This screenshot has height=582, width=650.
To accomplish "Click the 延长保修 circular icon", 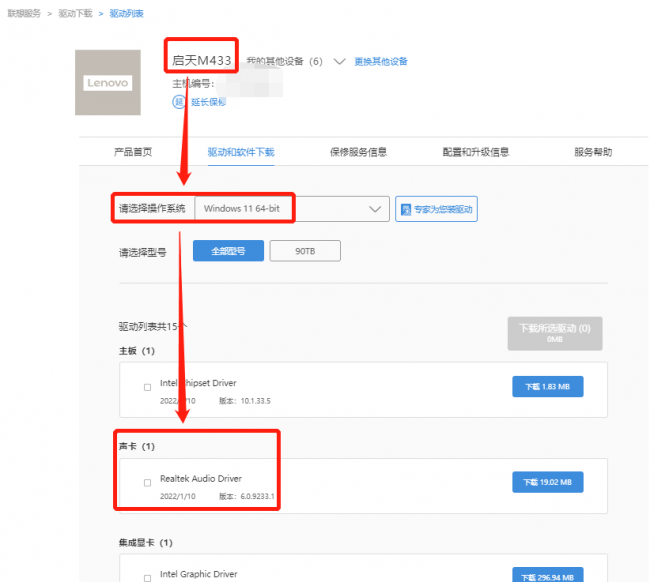I will click(179, 102).
